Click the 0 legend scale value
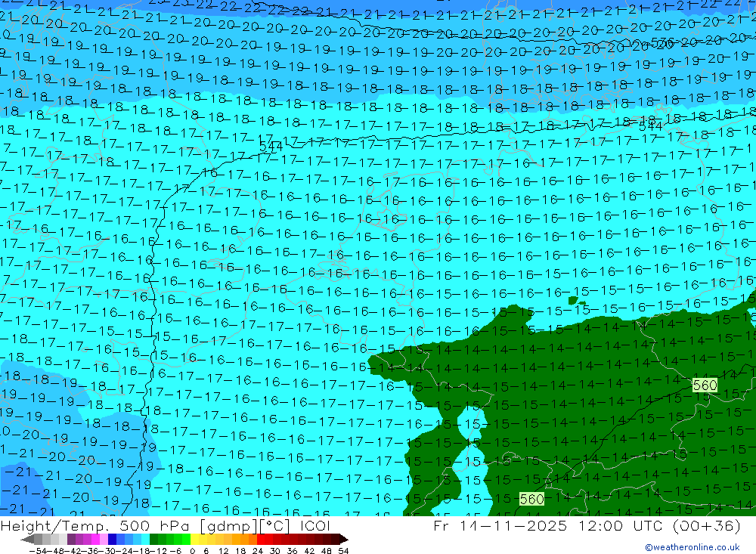 [192, 551]
